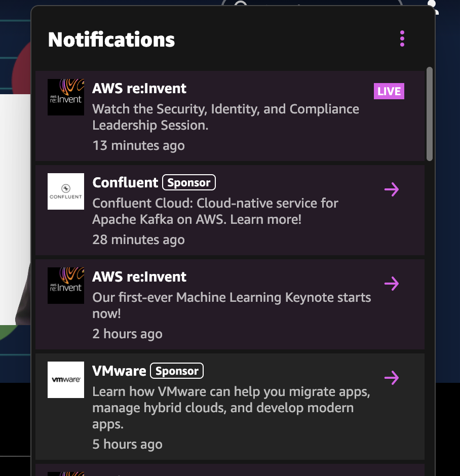Open the AWS re:Invent logo for Security session
Screen dimensions: 460x476
click(66, 97)
